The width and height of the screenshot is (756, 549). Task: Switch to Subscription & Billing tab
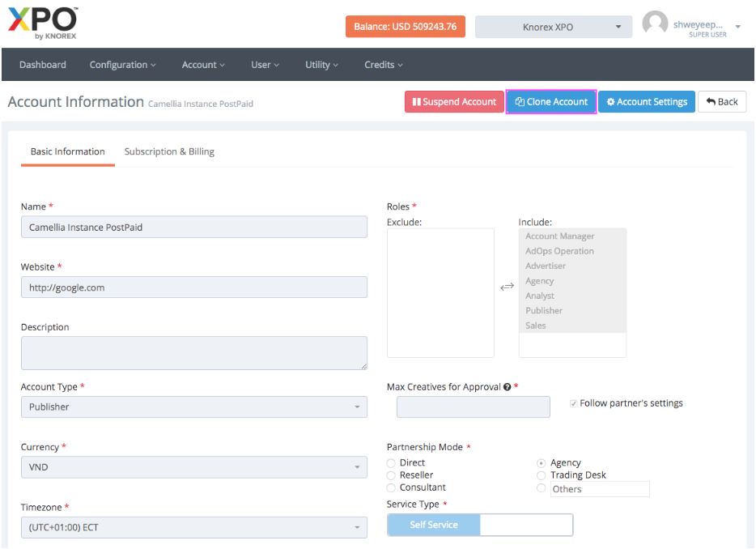[x=169, y=151]
